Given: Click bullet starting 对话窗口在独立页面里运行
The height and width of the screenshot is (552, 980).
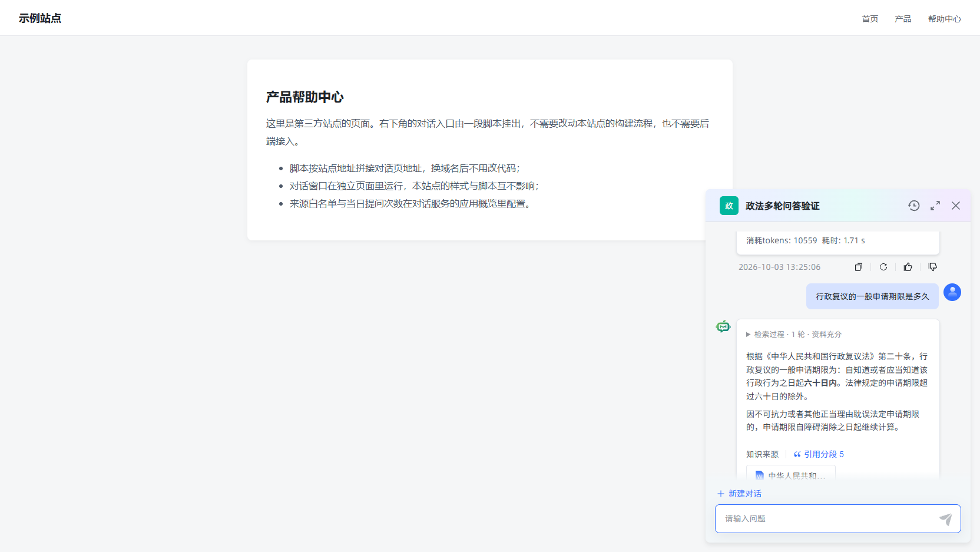Looking at the screenshot, I should coord(414,186).
